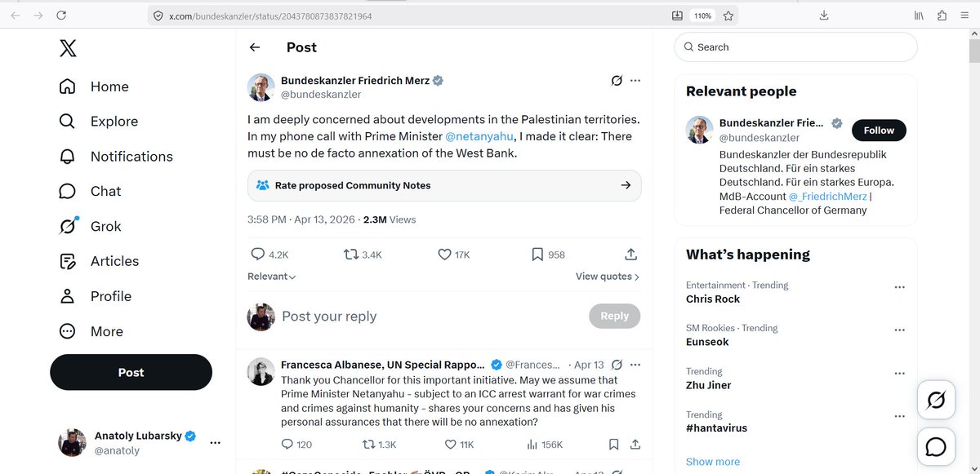Open Grok in the sidebar
Screen dimensions: 980x474
pos(90,226)
